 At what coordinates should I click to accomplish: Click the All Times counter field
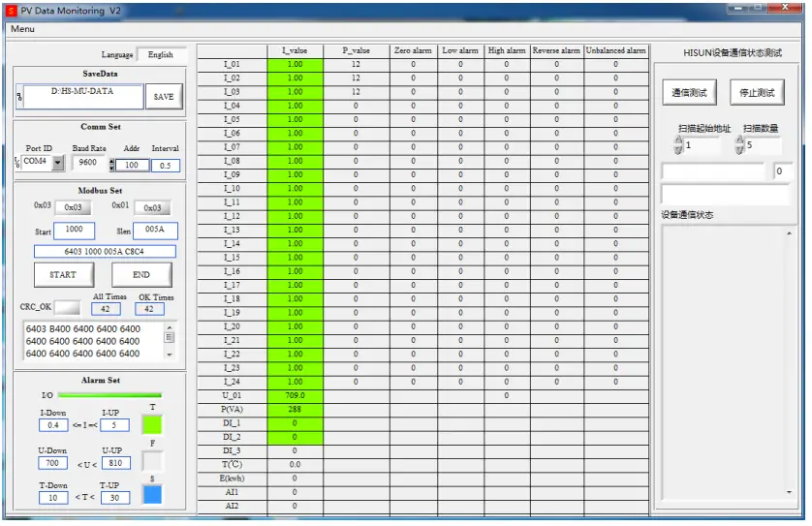pos(106,309)
